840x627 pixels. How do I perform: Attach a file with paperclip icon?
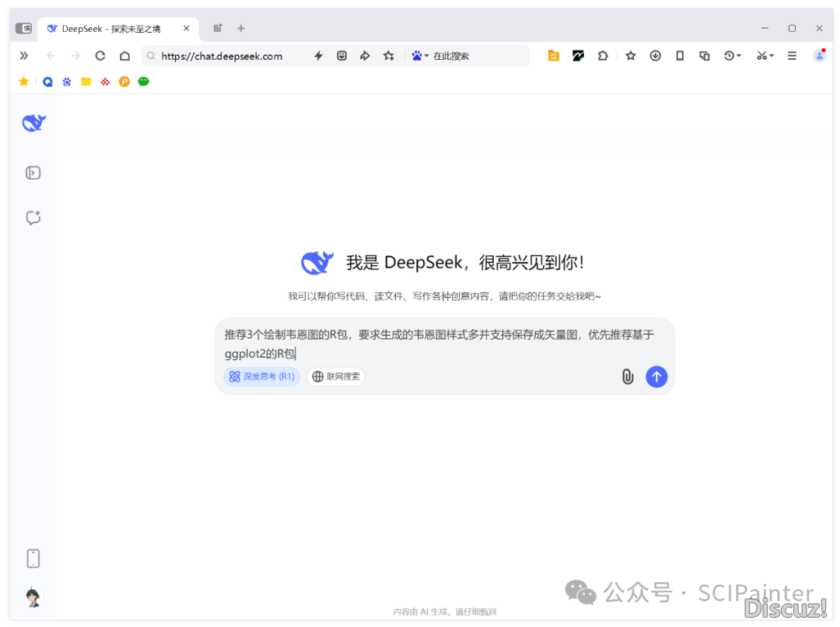coord(628,377)
